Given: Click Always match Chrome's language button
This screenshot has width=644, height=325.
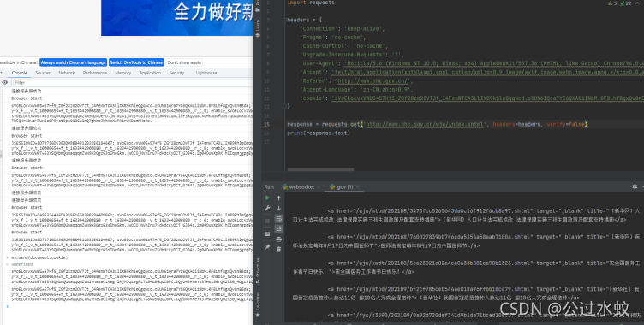Looking at the screenshot, I should coord(74,62).
